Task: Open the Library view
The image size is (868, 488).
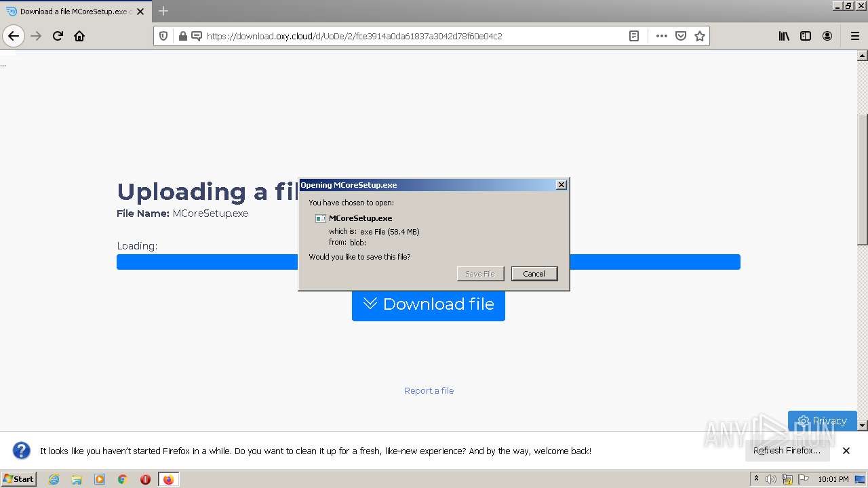Action: (784, 36)
